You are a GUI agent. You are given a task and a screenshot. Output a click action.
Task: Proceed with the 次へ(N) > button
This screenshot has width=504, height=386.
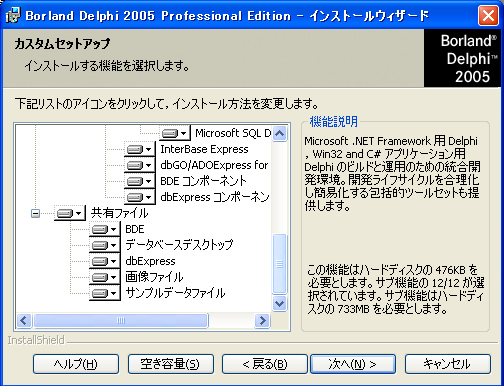point(353,364)
